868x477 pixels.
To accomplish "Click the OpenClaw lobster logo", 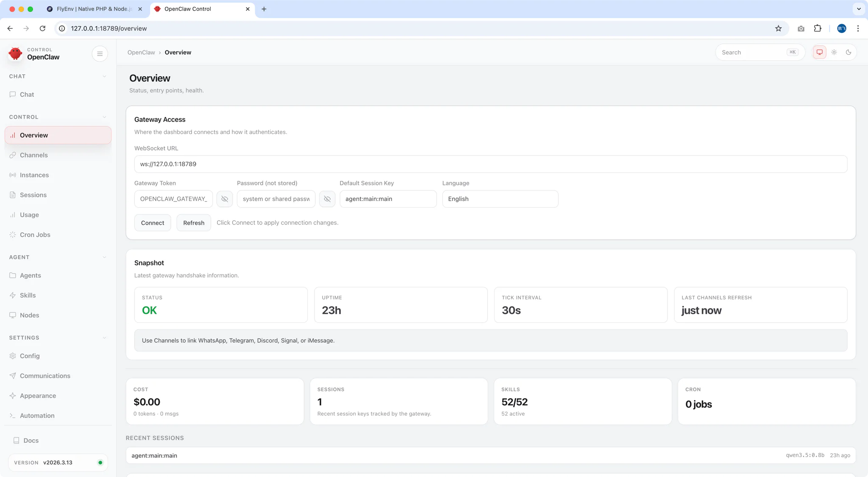I will [x=16, y=54].
